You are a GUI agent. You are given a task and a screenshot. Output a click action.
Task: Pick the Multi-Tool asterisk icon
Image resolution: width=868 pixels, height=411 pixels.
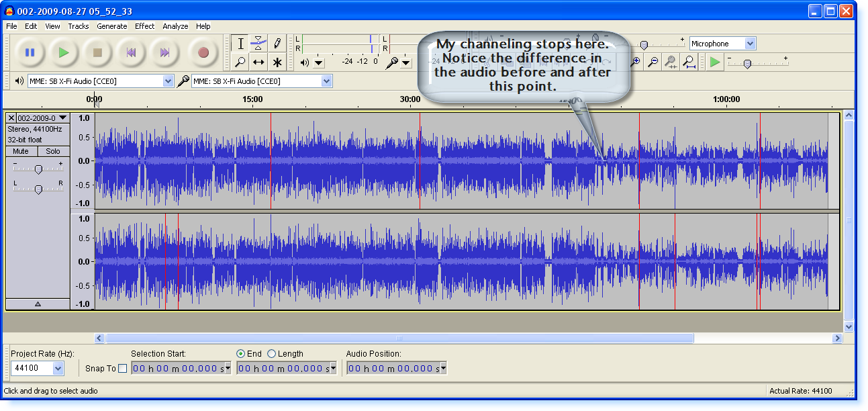277,62
